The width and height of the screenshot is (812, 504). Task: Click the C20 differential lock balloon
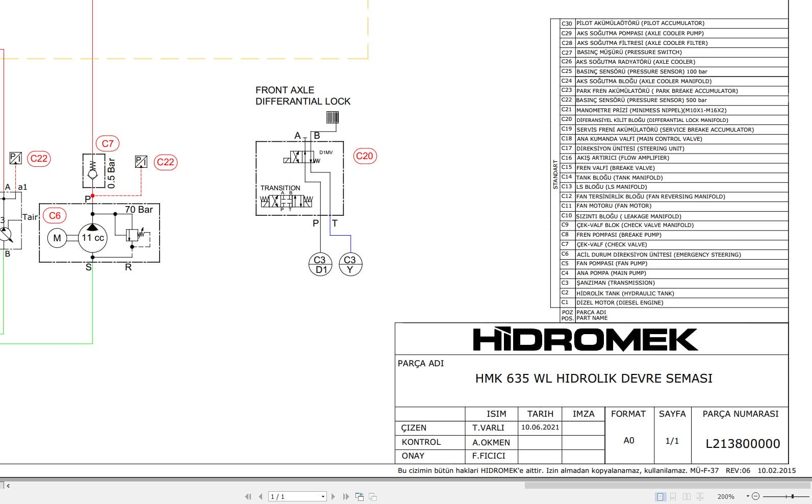tap(365, 156)
